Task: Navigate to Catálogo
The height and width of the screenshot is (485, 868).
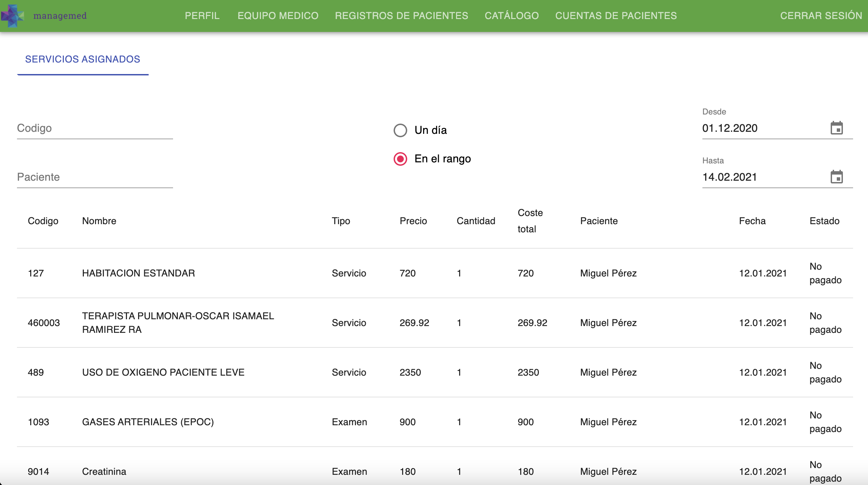Action: pyautogui.click(x=511, y=16)
